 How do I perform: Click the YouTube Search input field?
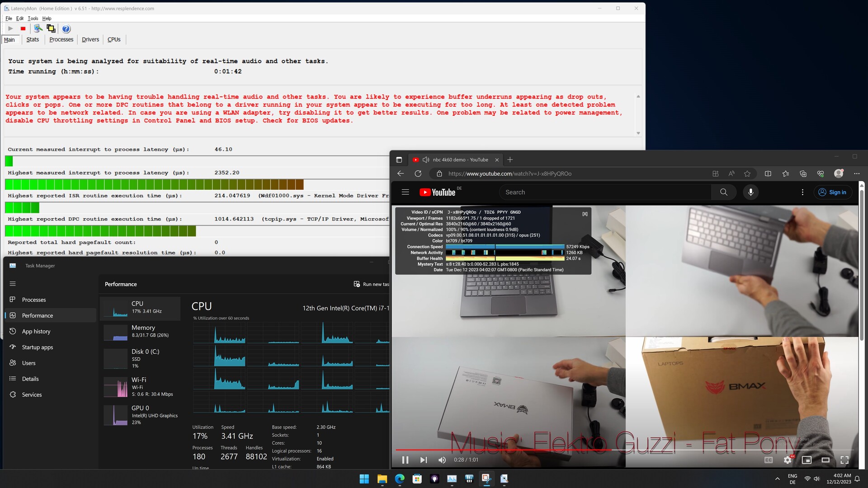click(x=605, y=192)
